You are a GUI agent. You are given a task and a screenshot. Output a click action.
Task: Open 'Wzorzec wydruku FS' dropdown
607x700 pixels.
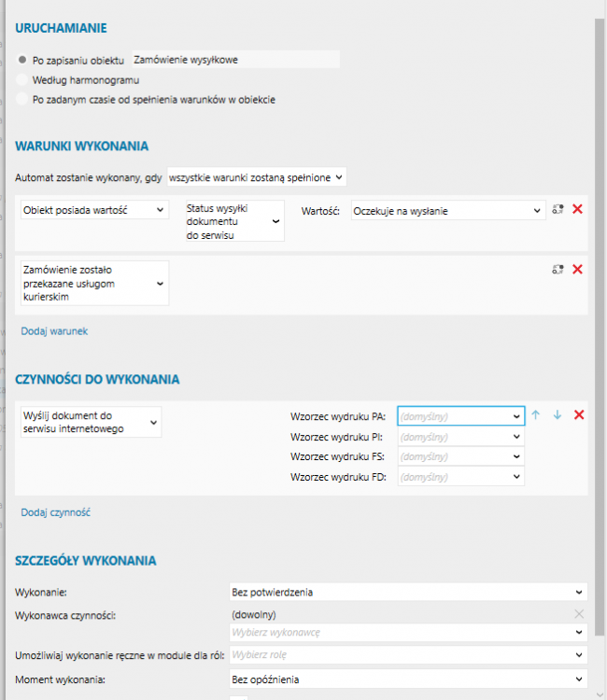(461, 456)
